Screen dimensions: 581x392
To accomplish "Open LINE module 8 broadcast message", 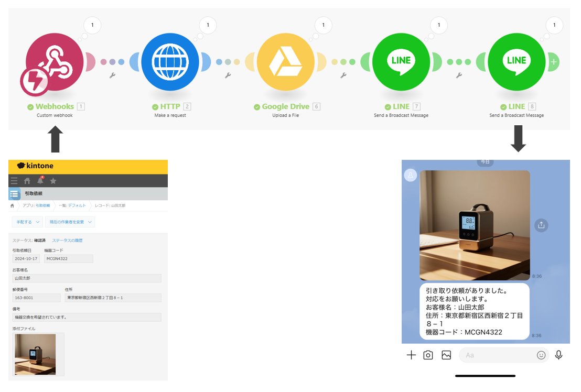I will 517,62.
